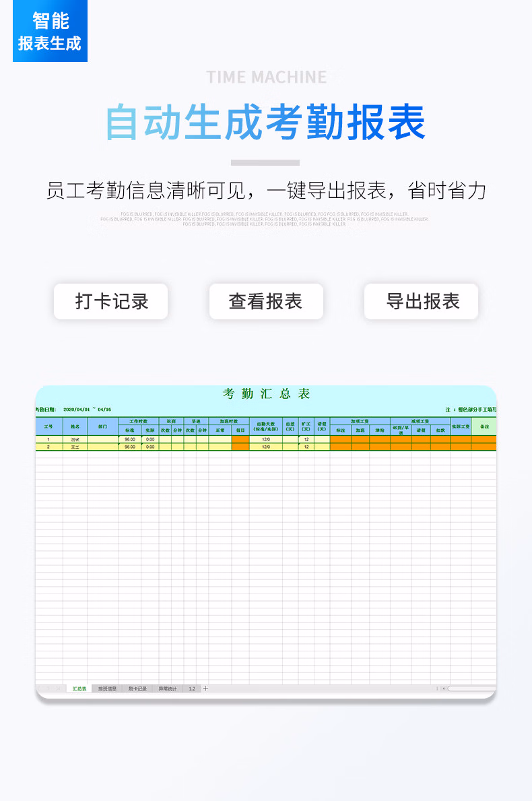Select the 12/0 attendance cell in row 2
Viewport: 532px width, 801px height.
266,447
